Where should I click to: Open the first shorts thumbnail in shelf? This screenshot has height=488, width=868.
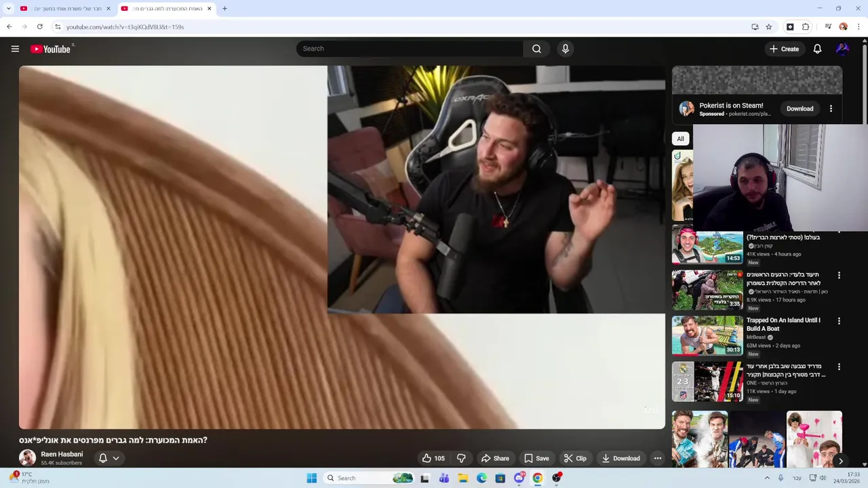[x=700, y=439]
